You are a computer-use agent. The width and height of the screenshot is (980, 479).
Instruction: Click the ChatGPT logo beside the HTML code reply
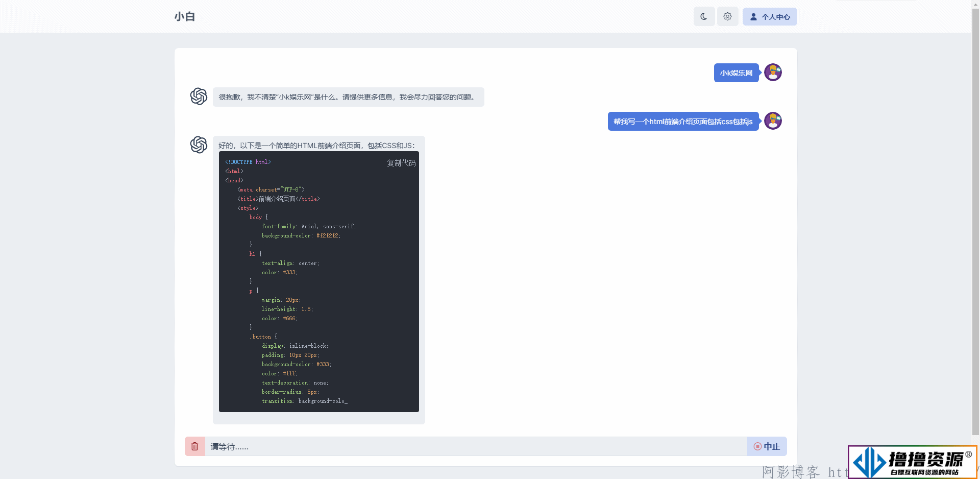click(x=199, y=145)
